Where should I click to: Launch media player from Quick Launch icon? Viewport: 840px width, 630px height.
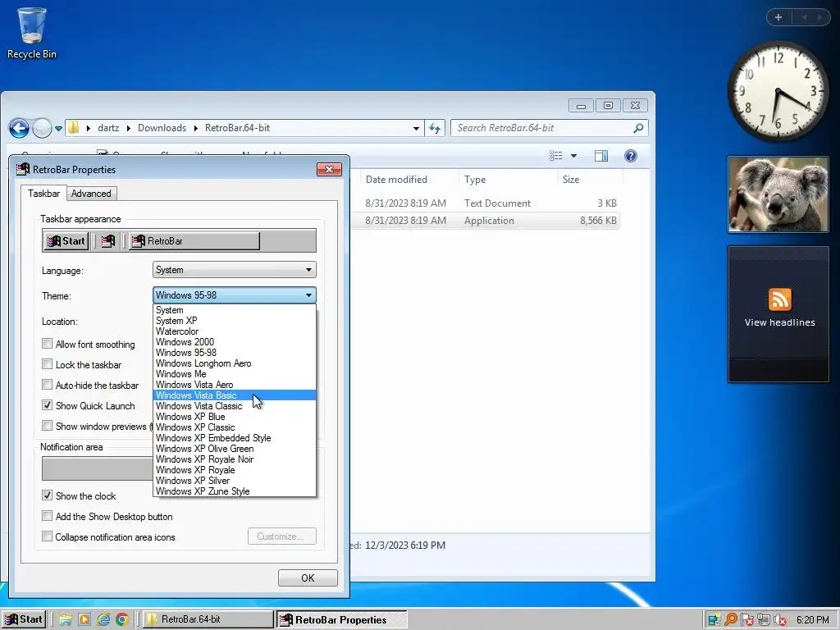(84, 620)
